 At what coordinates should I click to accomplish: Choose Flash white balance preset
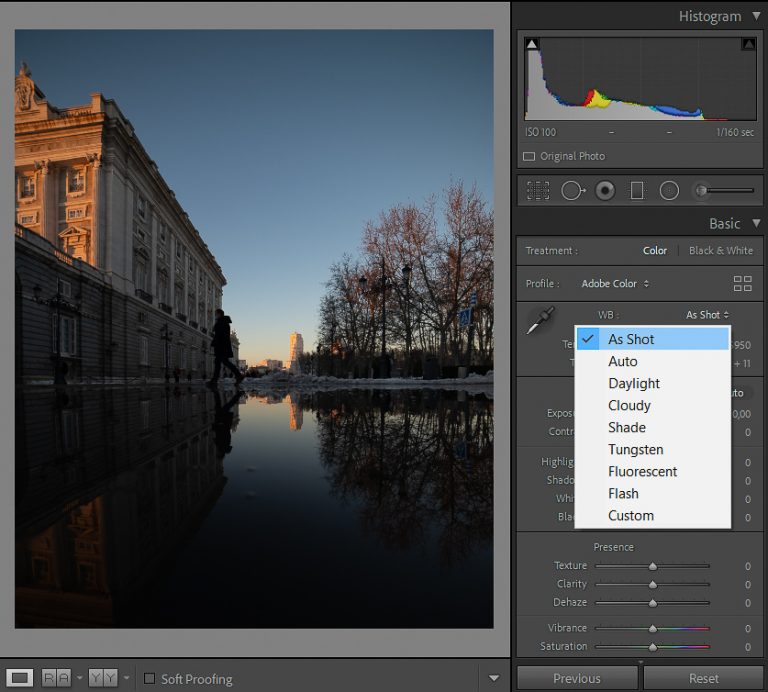point(653,493)
